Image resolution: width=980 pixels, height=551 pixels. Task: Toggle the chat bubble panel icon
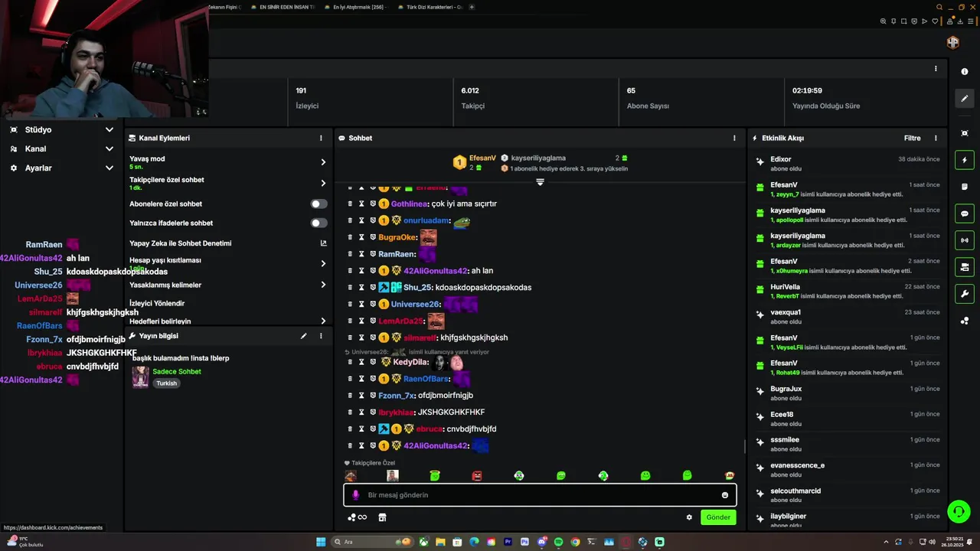click(965, 214)
